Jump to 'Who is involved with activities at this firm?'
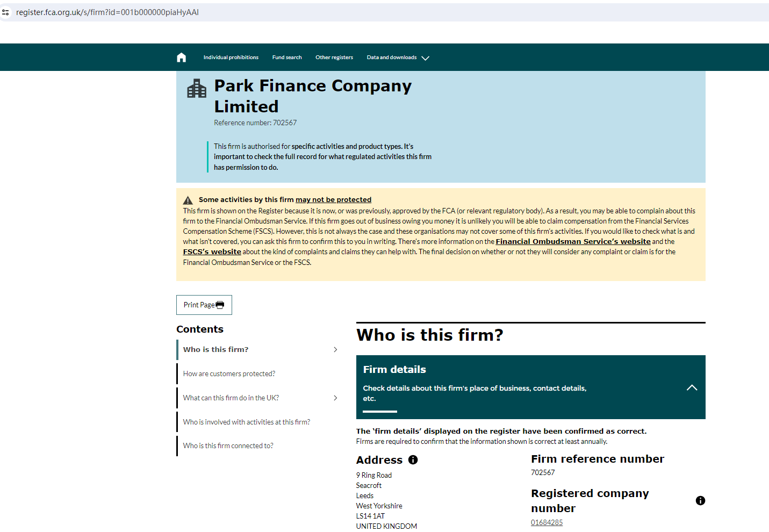This screenshot has height=532, width=769. (247, 422)
